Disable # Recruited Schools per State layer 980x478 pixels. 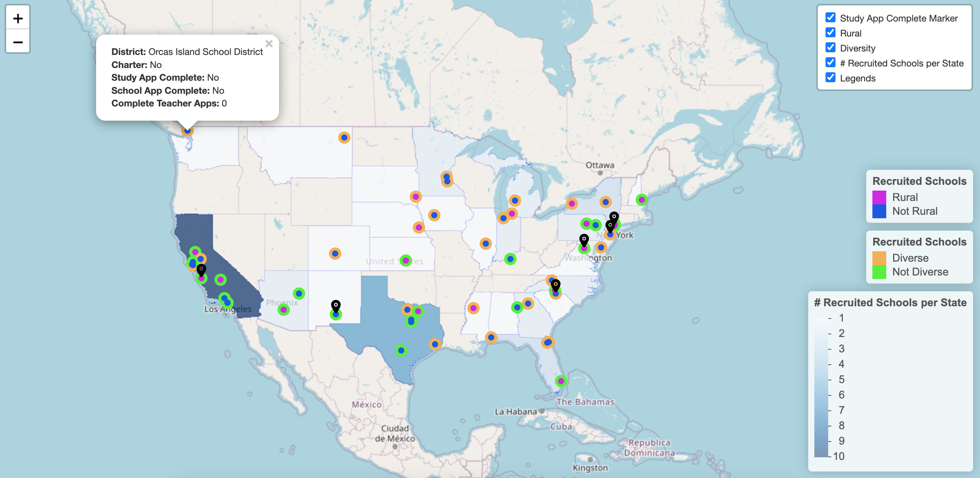point(831,63)
